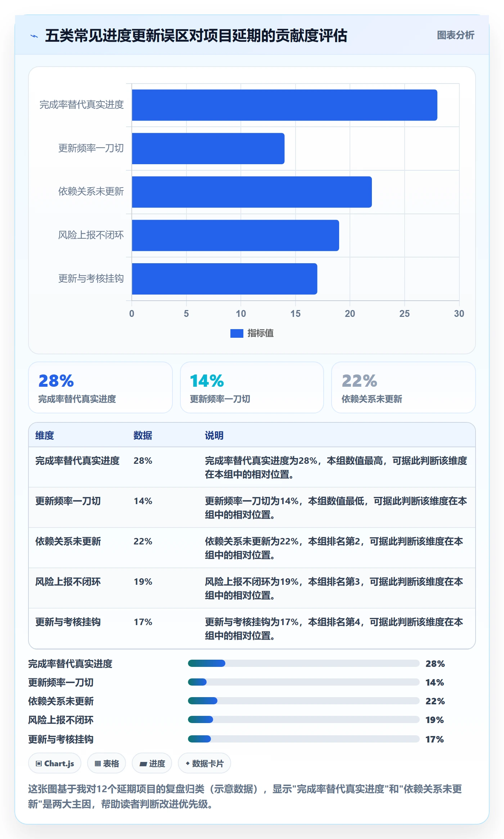The height and width of the screenshot is (839, 504).
Task: Click the 说明 column header
Action: click(214, 435)
